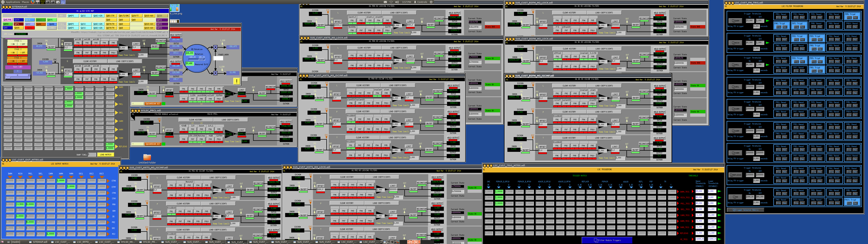868x244 pixels.
Task: Click the ETMX row arrow in LSC Output Matrix
Action: point(108,181)
